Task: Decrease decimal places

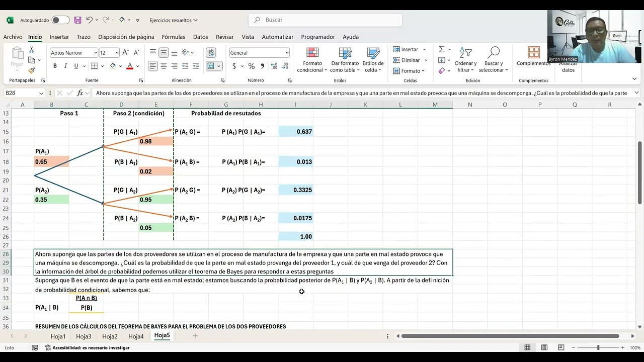Action: click(x=285, y=66)
